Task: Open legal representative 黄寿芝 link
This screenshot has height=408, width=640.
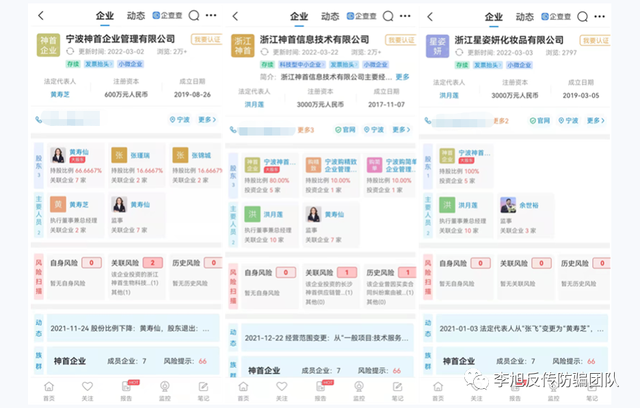Action: (60, 94)
